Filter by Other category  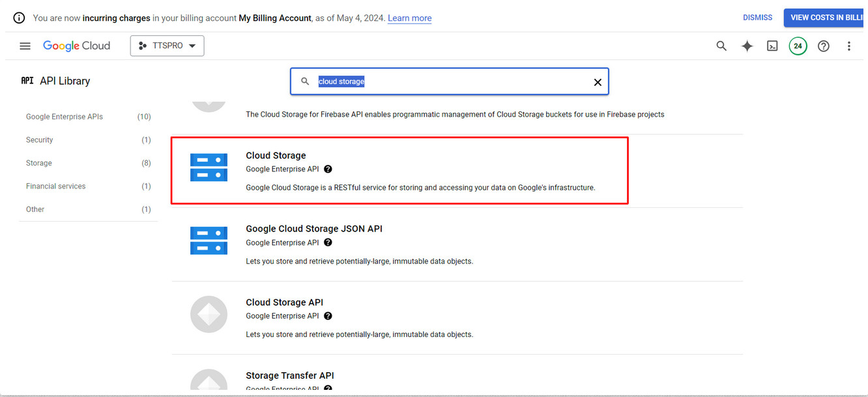point(88,209)
